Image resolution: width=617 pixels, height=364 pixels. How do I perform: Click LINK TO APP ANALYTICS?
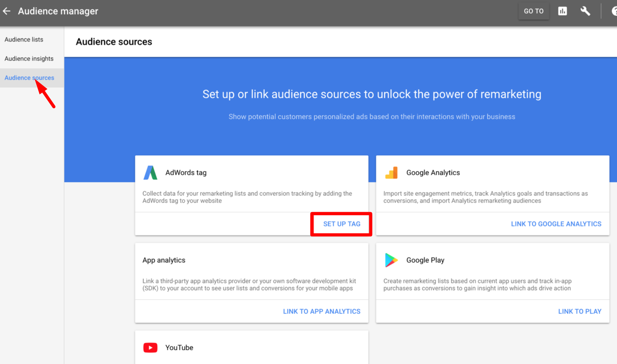coord(322,312)
